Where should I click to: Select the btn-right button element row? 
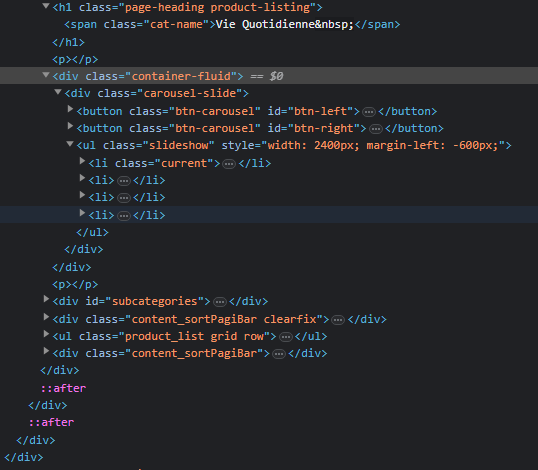pyautogui.click(x=269, y=128)
